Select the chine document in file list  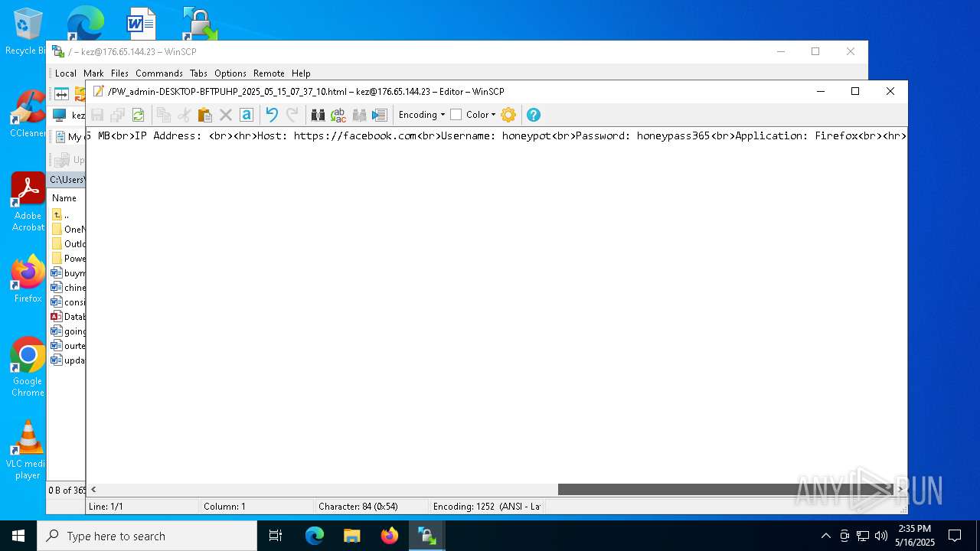coord(68,288)
